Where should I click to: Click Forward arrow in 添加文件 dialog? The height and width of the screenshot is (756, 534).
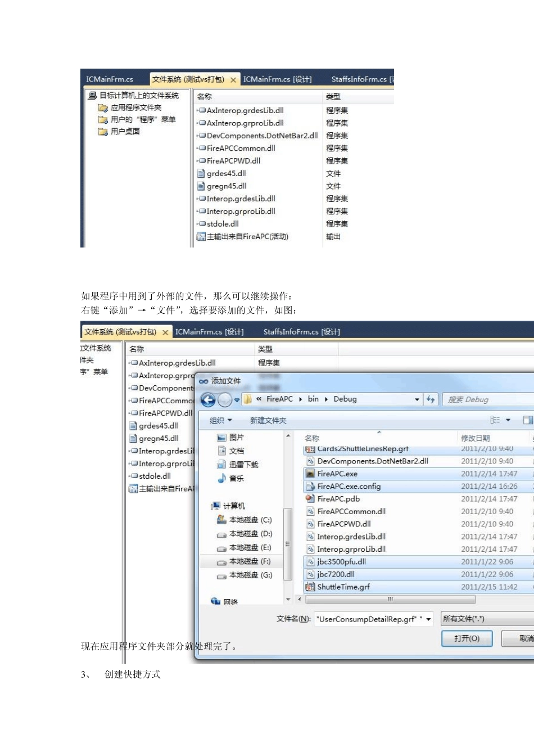click(x=225, y=399)
